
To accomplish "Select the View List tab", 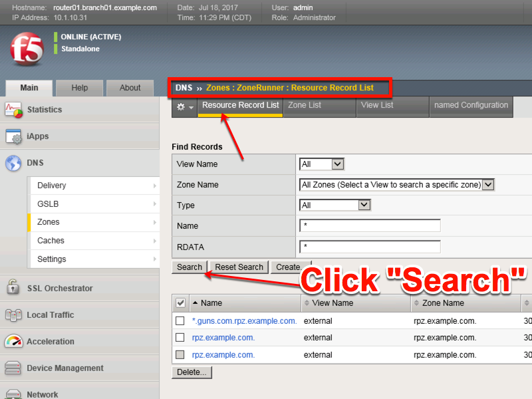I will point(392,106).
